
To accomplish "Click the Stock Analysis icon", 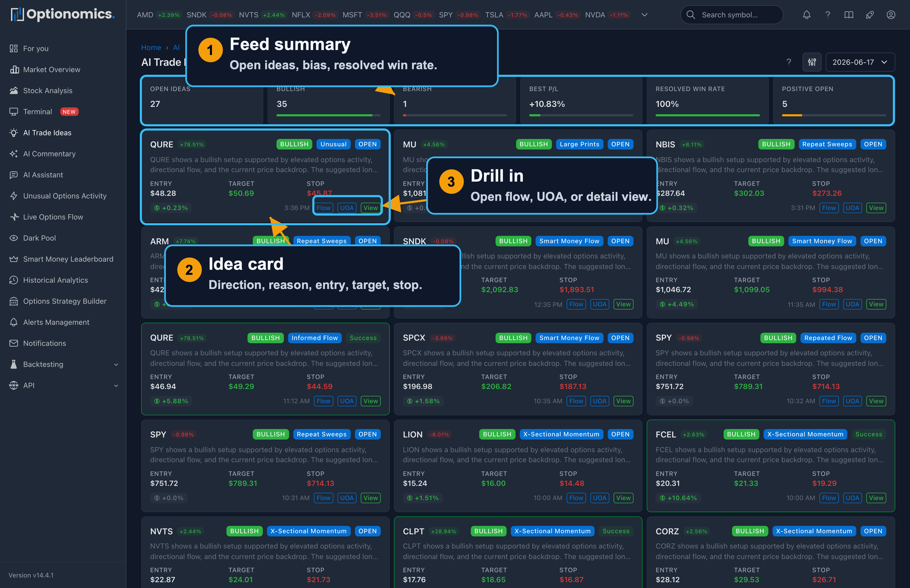I will pos(14,91).
